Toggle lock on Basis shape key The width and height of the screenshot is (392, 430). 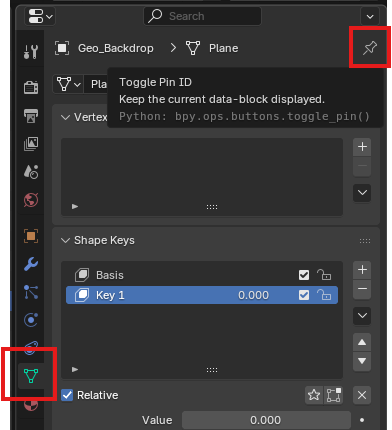tap(324, 275)
